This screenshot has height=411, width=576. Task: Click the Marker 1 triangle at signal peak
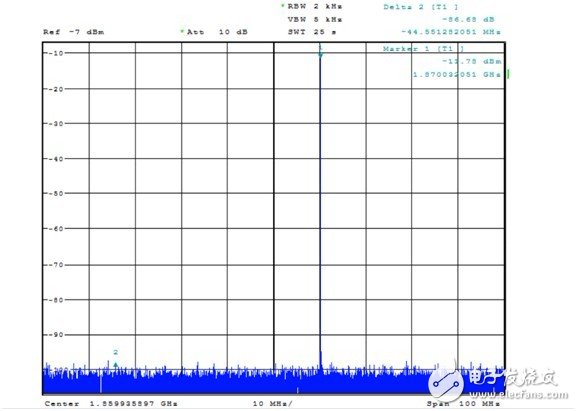pyautogui.click(x=320, y=55)
